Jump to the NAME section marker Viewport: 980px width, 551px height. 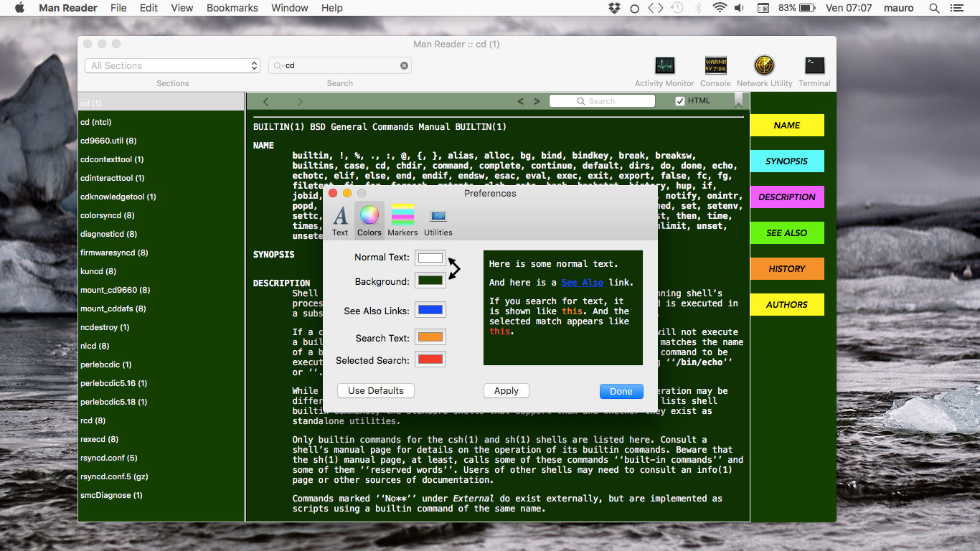pos(787,126)
